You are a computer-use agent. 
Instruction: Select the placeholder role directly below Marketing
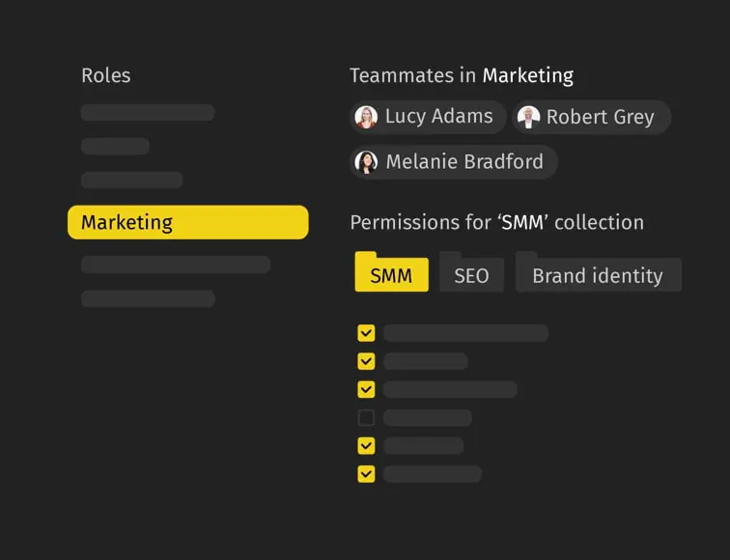coord(176,265)
